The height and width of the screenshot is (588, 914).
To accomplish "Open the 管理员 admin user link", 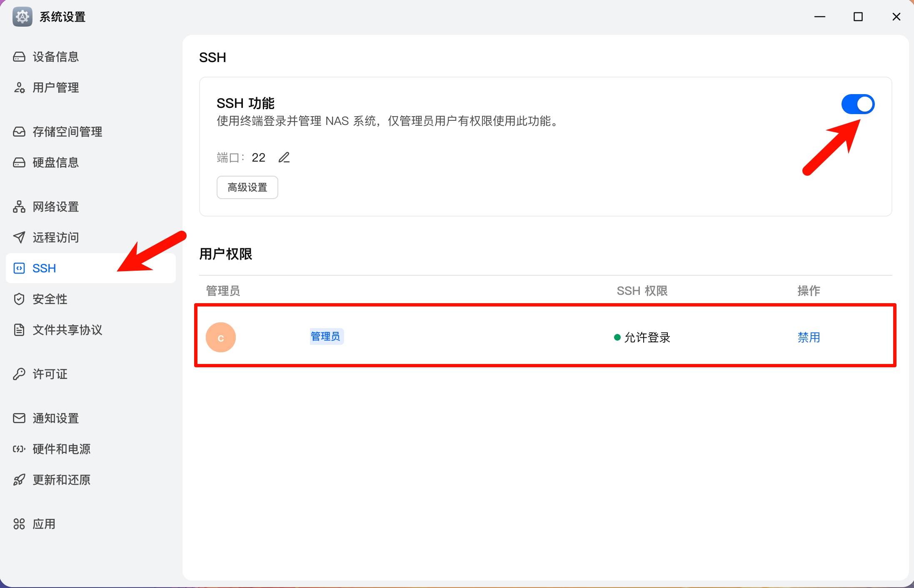I will [x=326, y=336].
